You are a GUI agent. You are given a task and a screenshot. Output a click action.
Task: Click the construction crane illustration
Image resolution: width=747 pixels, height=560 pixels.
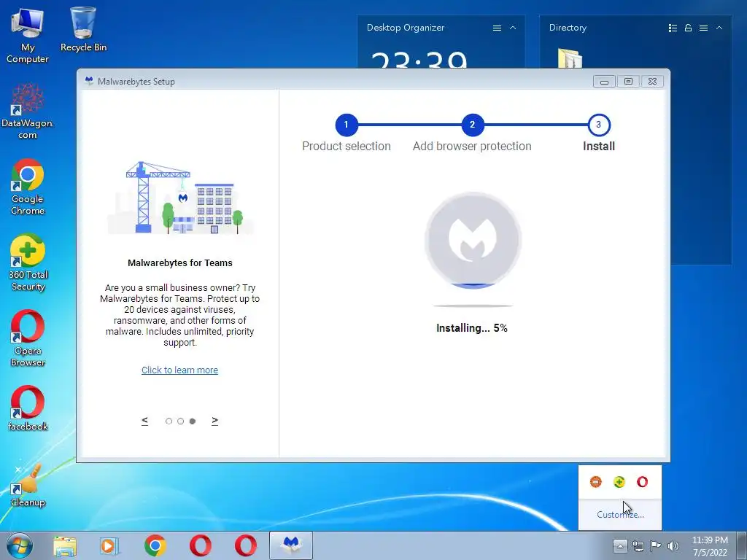(x=180, y=198)
